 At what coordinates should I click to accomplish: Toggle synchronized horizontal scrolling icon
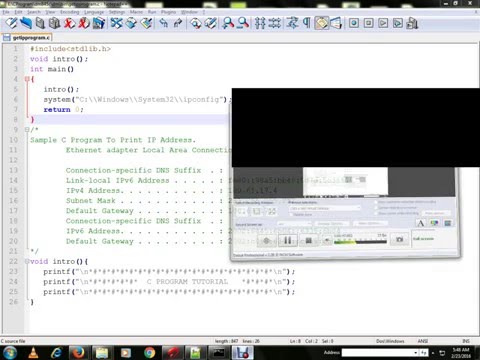click(275, 23)
